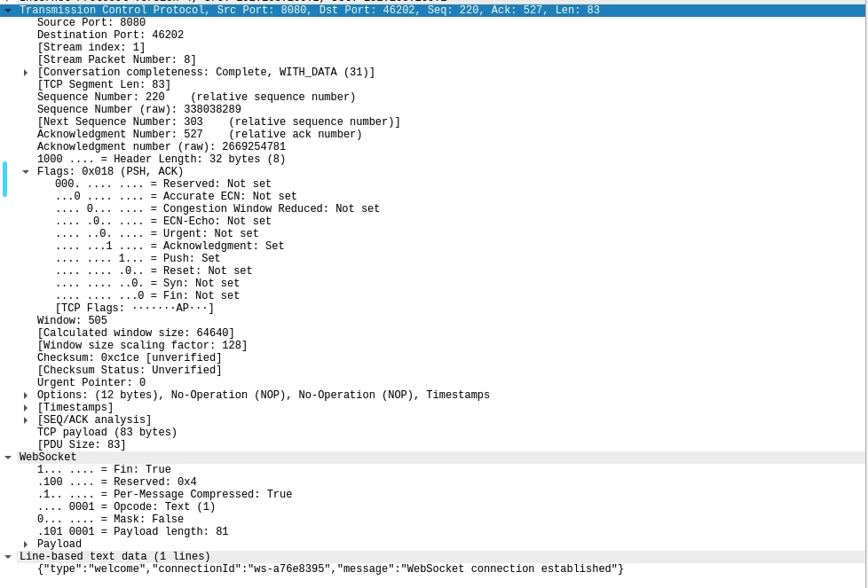Select the Checksum: 0xc1ce row
868x588 pixels.
[x=129, y=358]
